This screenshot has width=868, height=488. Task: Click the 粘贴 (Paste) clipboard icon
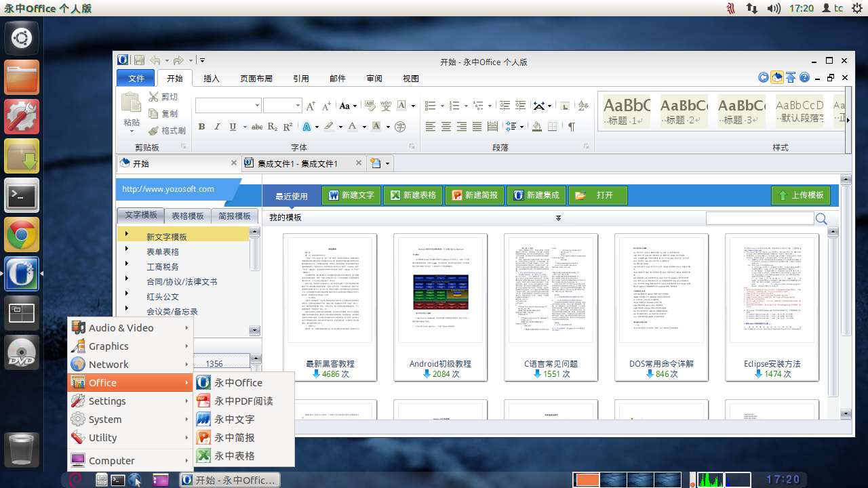click(131, 102)
